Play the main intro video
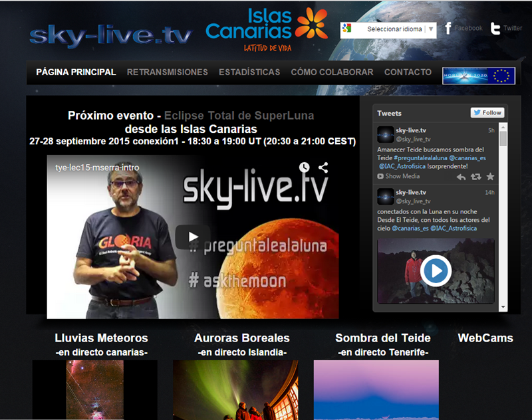 (193, 237)
